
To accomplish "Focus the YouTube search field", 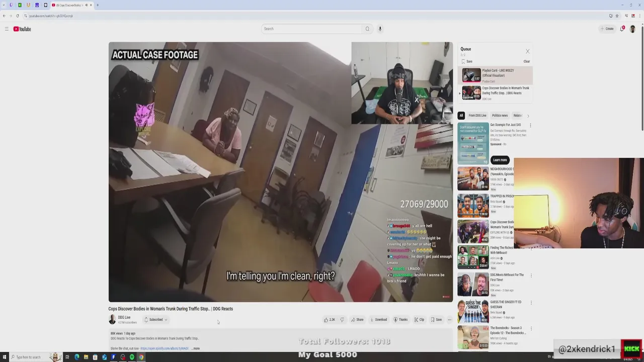I will 311,29.
